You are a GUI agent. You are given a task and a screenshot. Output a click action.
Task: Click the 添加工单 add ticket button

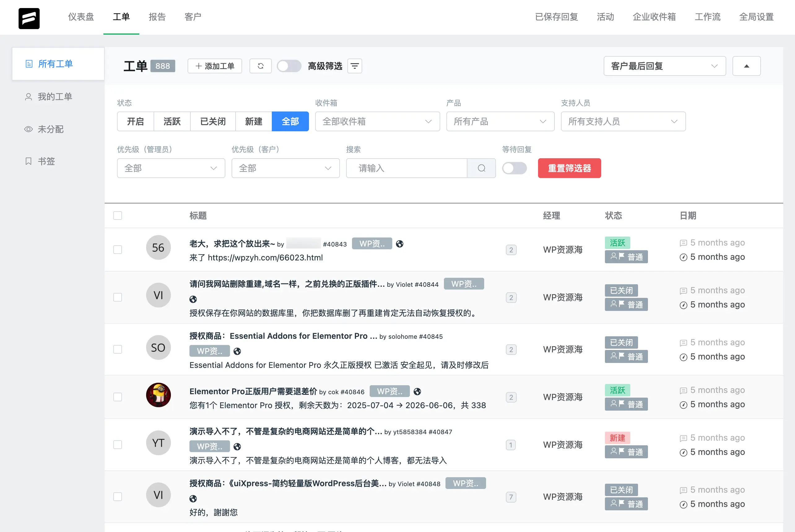(x=215, y=66)
